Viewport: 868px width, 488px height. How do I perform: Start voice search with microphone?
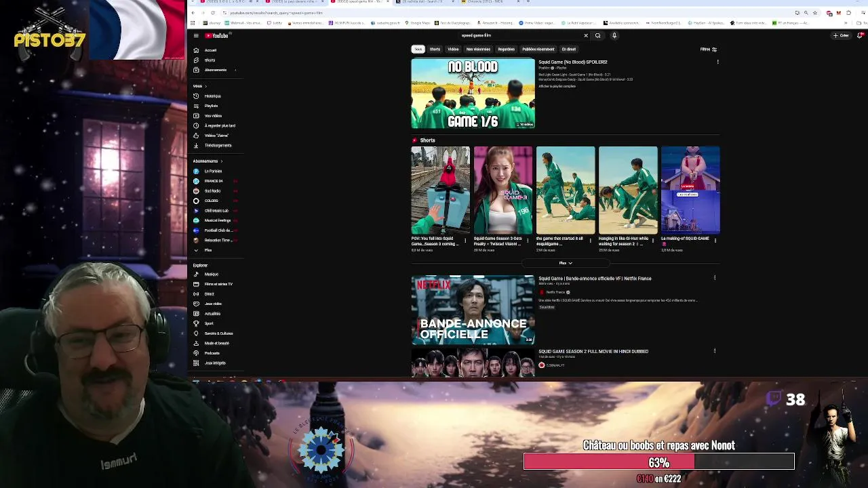tap(614, 35)
